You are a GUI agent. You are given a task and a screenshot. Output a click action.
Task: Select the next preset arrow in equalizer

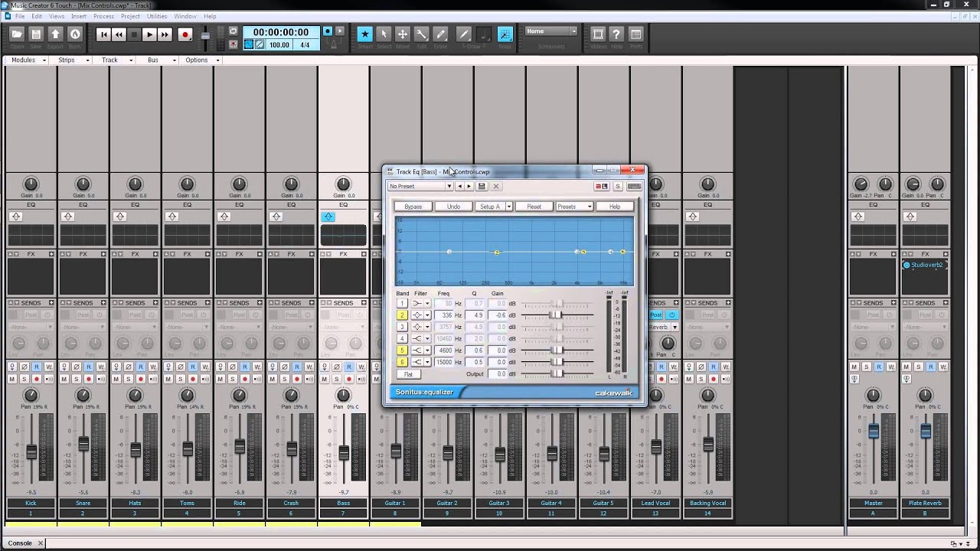[x=469, y=186]
